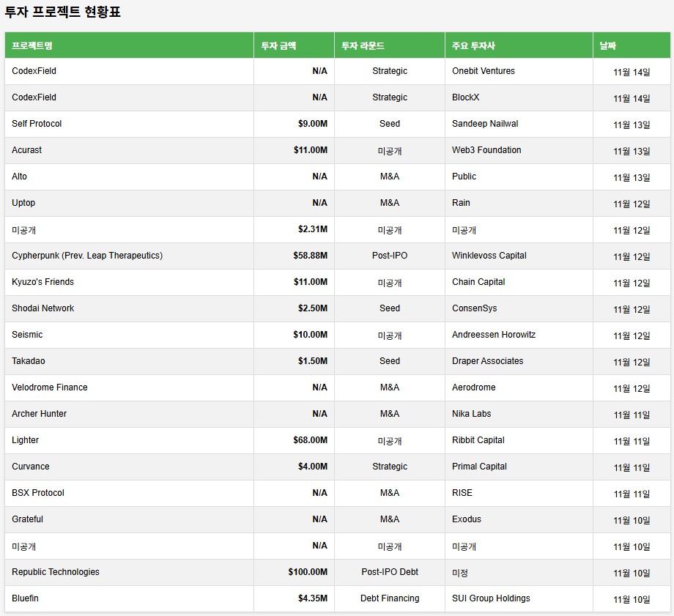Click the Andreessen Horowitz investor cell
This screenshot has width=674, height=616.
[x=494, y=335]
